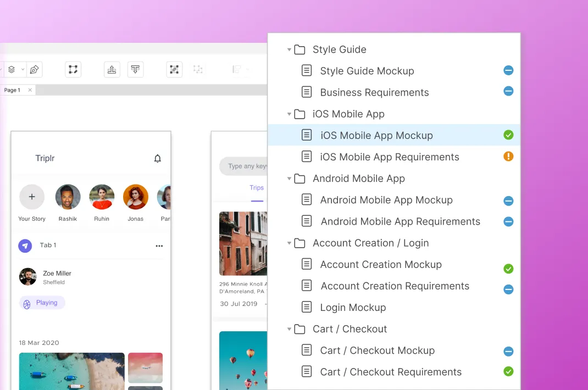Select the edit points bounding box tool
588x390 pixels.
point(73,70)
